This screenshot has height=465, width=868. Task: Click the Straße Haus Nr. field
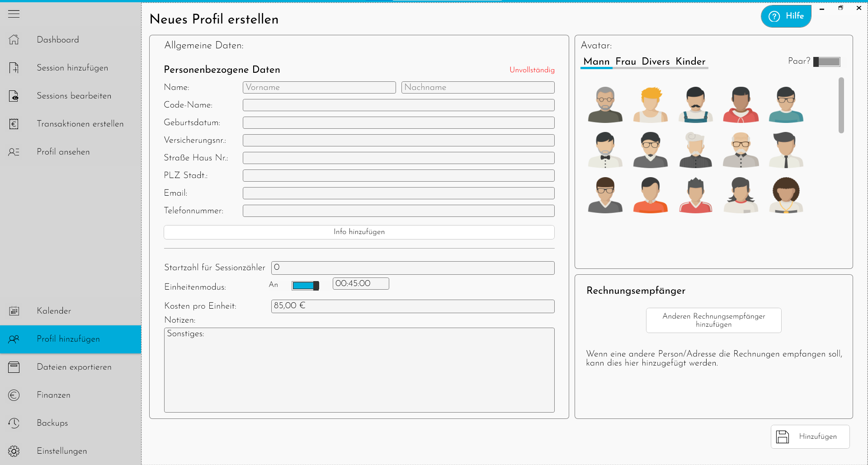point(398,158)
